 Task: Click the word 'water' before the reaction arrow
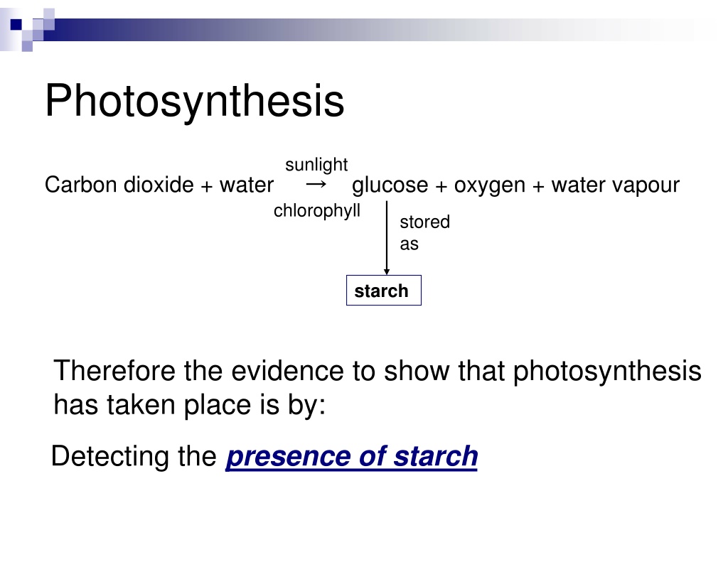tap(247, 185)
